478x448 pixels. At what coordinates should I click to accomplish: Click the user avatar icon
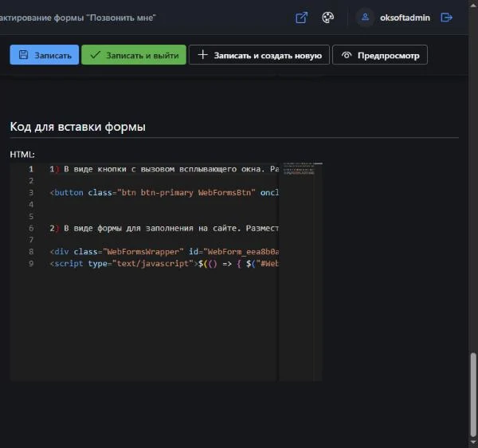point(365,18)
